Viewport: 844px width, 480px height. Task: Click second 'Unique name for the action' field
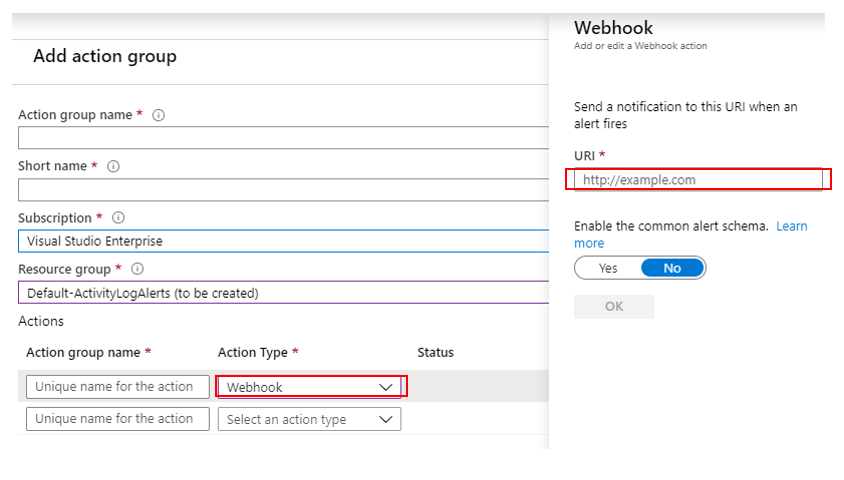point(118,419)
